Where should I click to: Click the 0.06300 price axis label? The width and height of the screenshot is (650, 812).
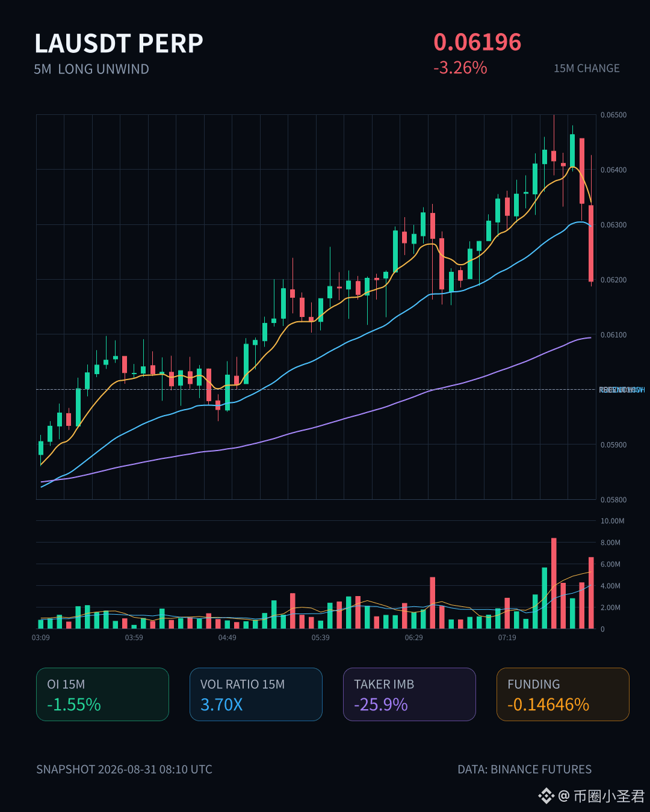613,225
